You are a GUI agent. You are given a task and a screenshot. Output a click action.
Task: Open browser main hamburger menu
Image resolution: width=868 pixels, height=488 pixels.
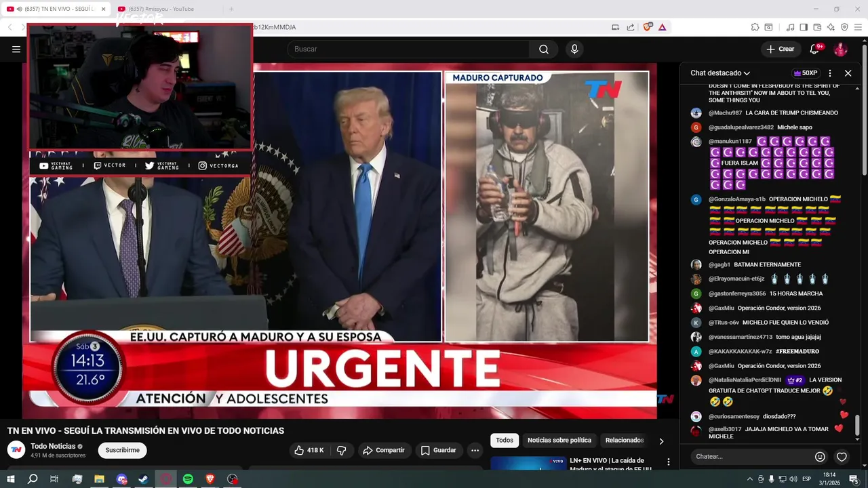[858, 27]
